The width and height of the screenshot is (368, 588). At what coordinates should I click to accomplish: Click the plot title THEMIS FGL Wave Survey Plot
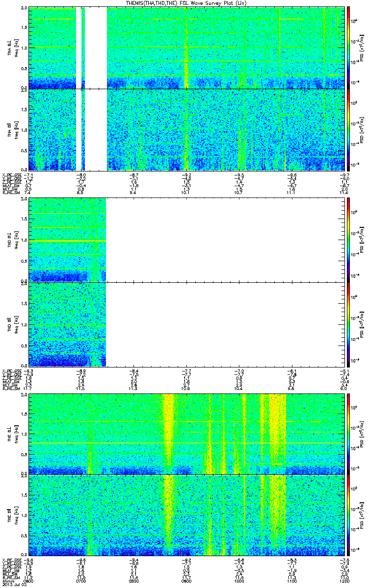(187, 3)
